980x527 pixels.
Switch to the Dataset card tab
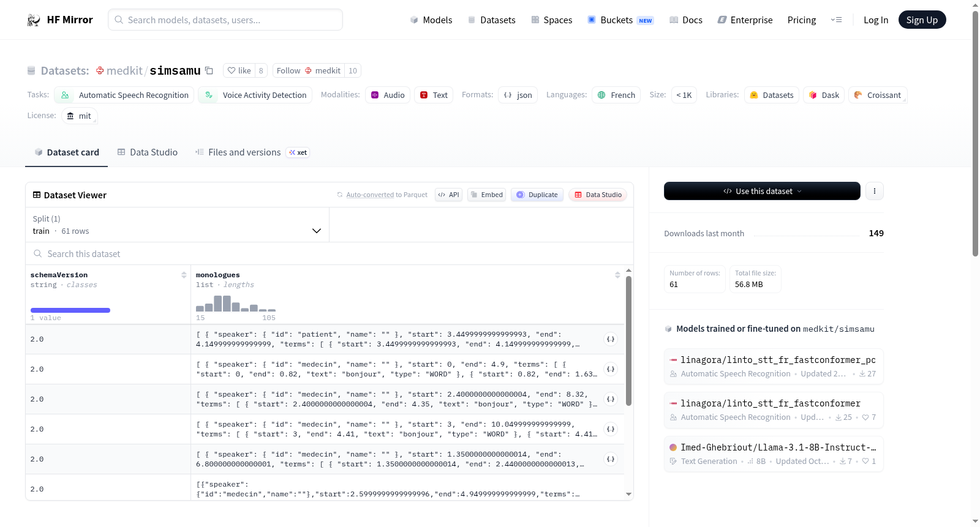(x=67, y=152)
